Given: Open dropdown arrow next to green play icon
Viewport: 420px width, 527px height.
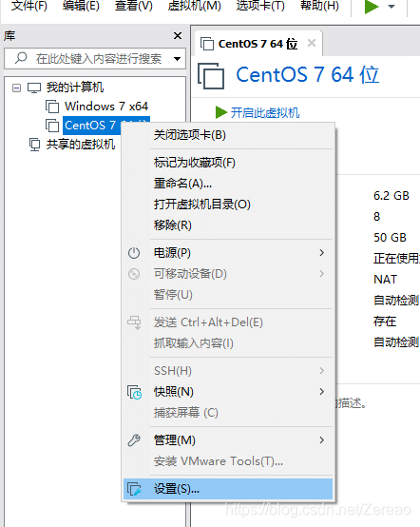Looking at the screenshot, I should pos(391,7).
